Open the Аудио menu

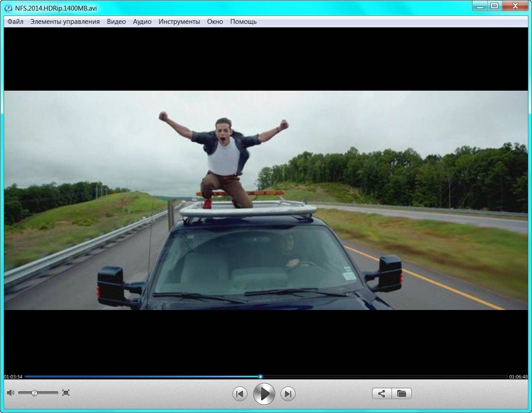pyautogui.click(x=142, y=22)
